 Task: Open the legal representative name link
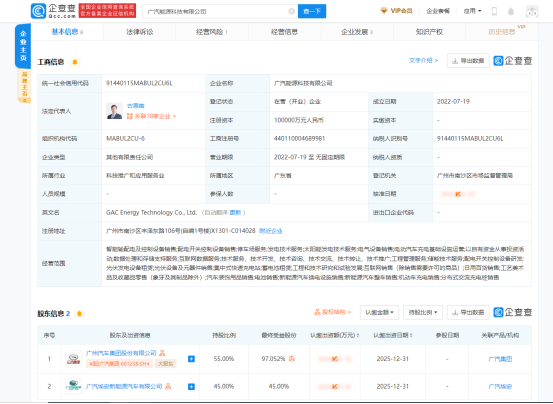135,105
